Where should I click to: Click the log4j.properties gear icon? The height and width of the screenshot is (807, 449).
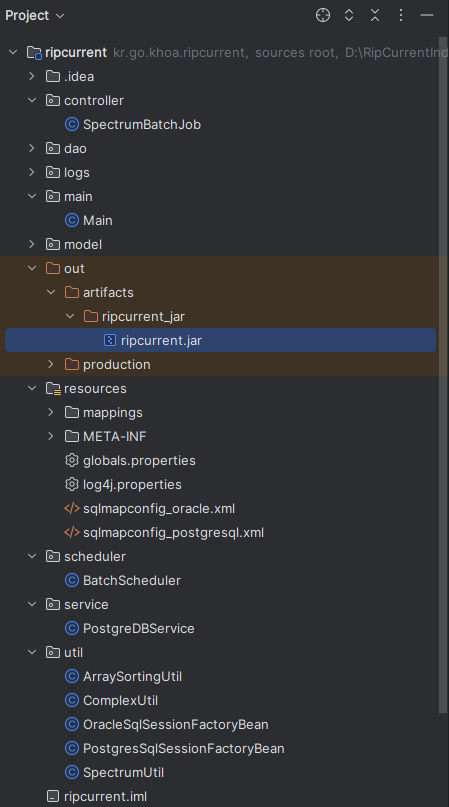72,484
